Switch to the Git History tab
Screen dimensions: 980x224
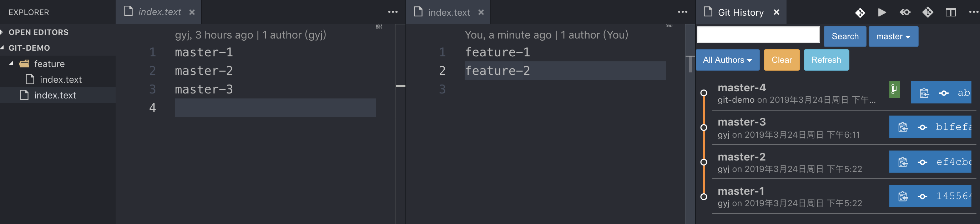(740, 12)
